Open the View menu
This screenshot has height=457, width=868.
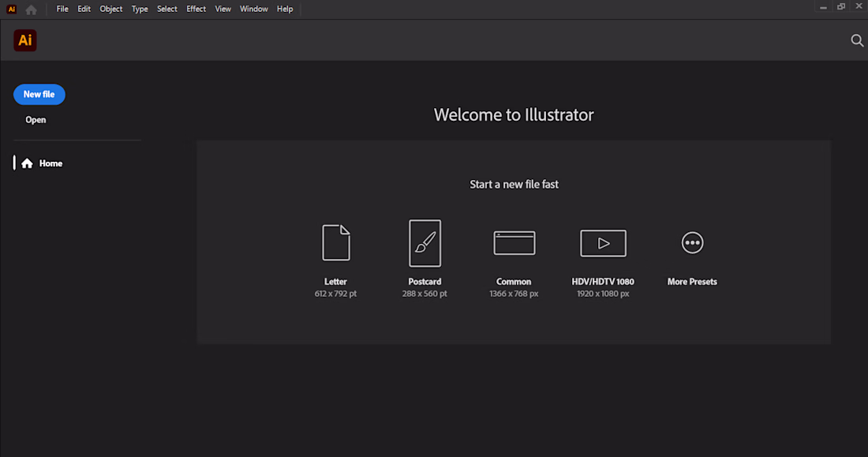point(223,9)
